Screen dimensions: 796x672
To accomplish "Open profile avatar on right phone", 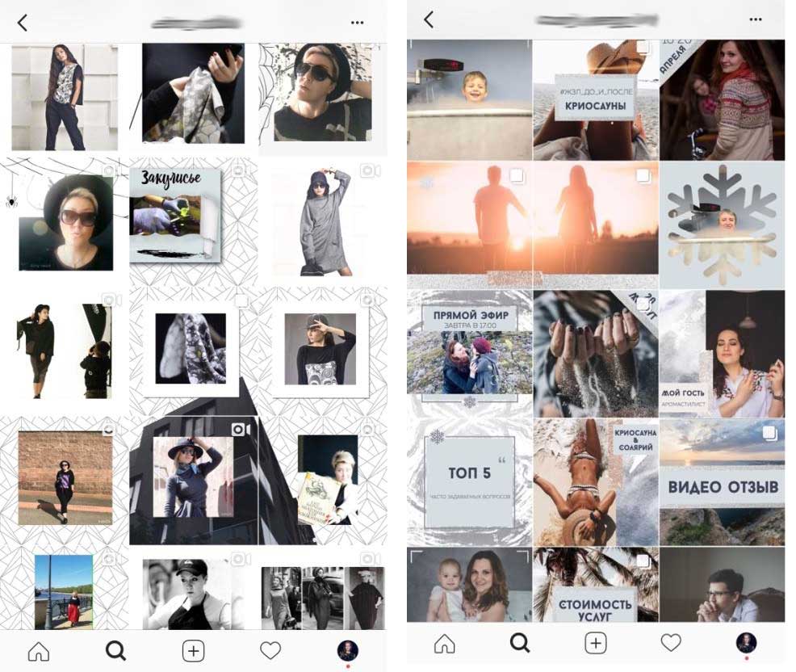I will click(x=746, y=642).
